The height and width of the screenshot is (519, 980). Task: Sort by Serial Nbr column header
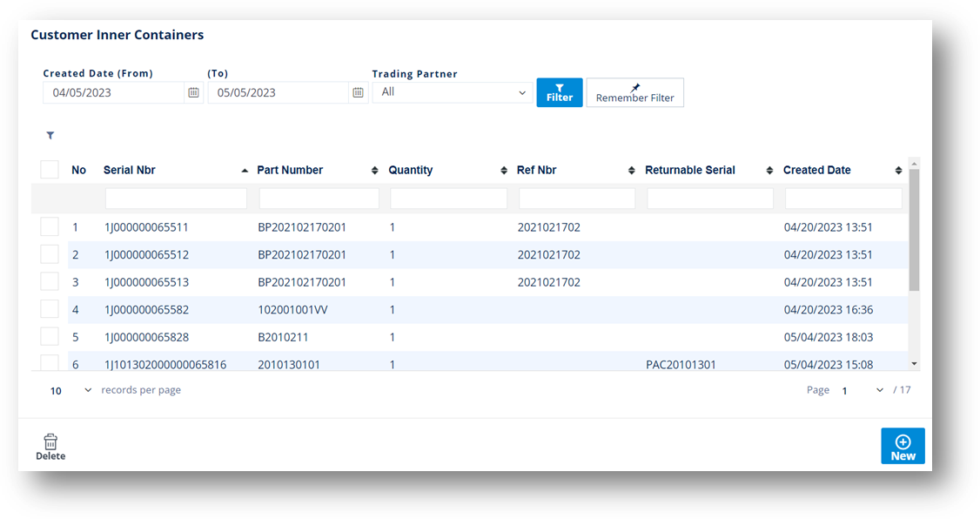coord(130,171)
